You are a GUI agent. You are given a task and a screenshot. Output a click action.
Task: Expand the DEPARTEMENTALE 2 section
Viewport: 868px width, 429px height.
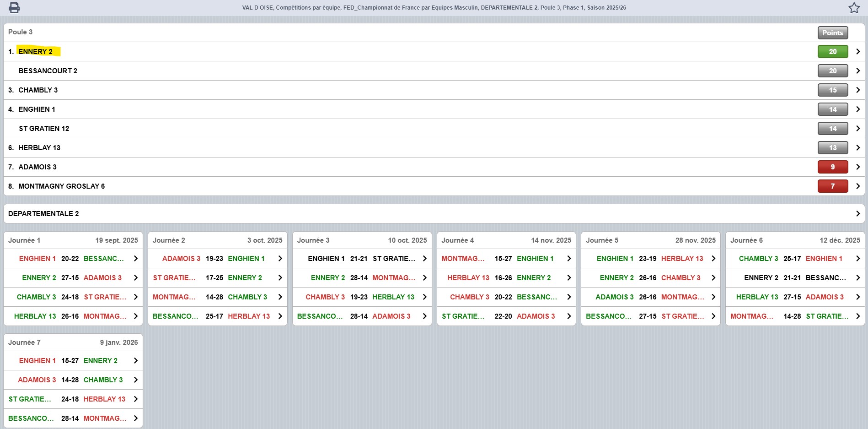[857, 214]
